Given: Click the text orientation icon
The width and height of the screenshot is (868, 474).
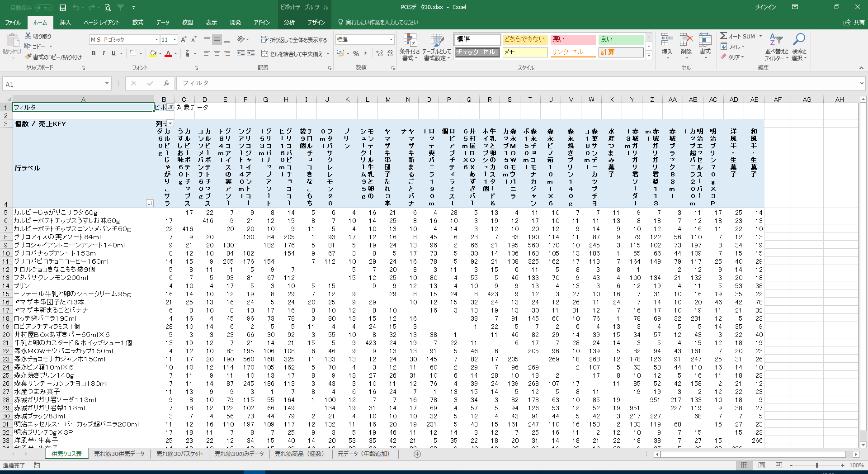Looking at the screenshot, I should tap(241, 39).
